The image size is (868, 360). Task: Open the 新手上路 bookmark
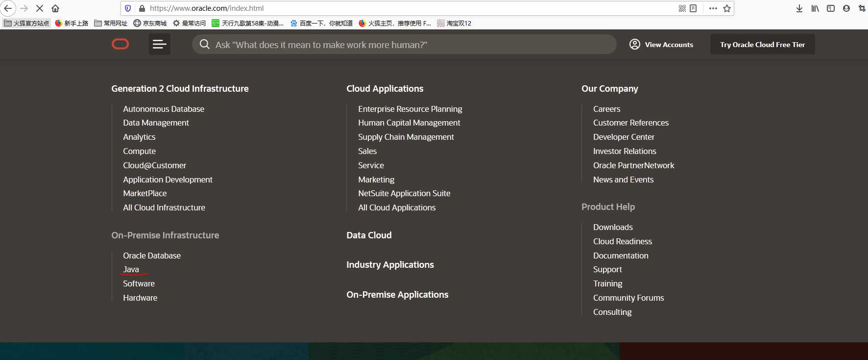72,23
